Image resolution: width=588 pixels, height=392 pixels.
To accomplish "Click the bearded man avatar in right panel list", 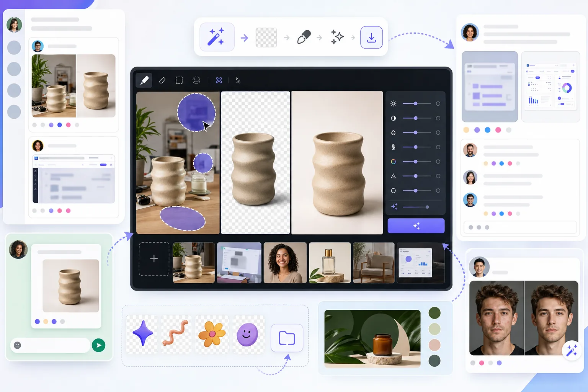I will click(x=470, y=150).
